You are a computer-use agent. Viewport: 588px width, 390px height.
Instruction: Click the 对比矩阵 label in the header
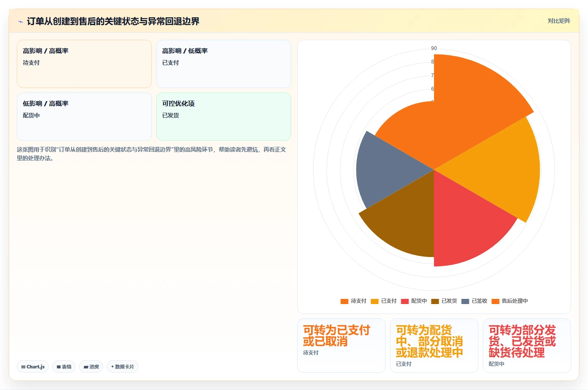click(559, 21)
